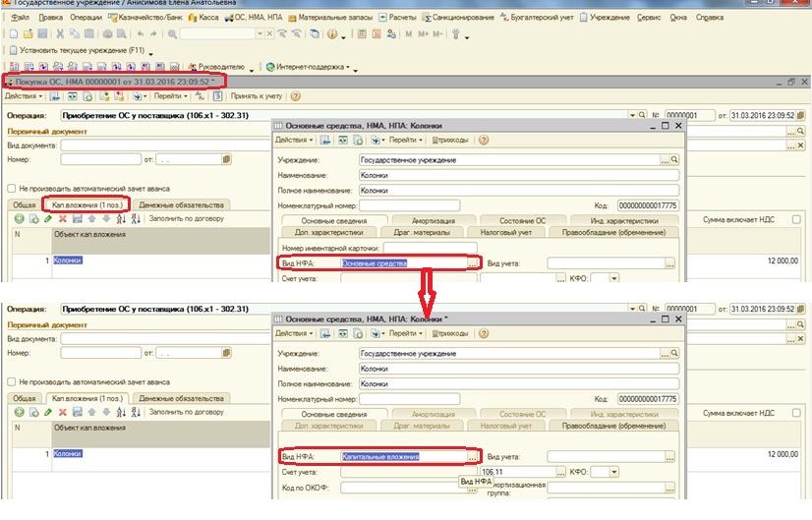Open the Материальные запасы menu
812x520 pixels.
point(330,18)
